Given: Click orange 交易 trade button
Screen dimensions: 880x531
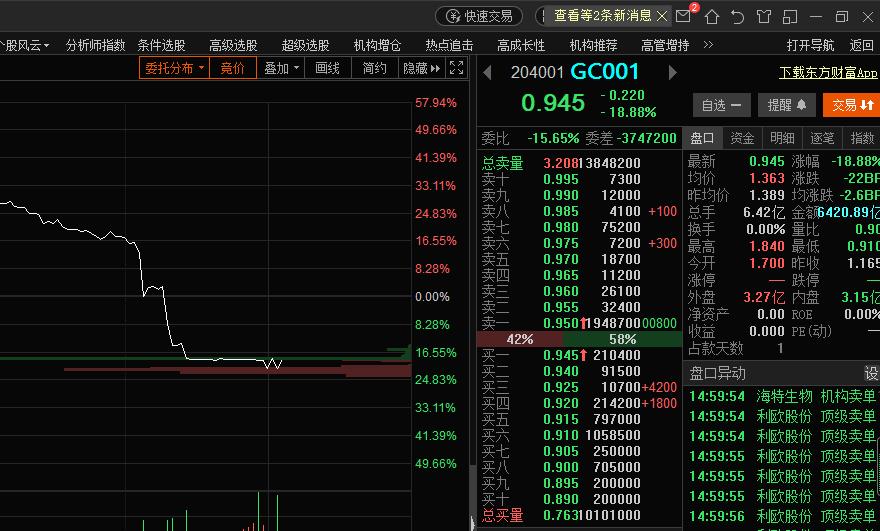Looking at the screenshot, I should (852, 105).
